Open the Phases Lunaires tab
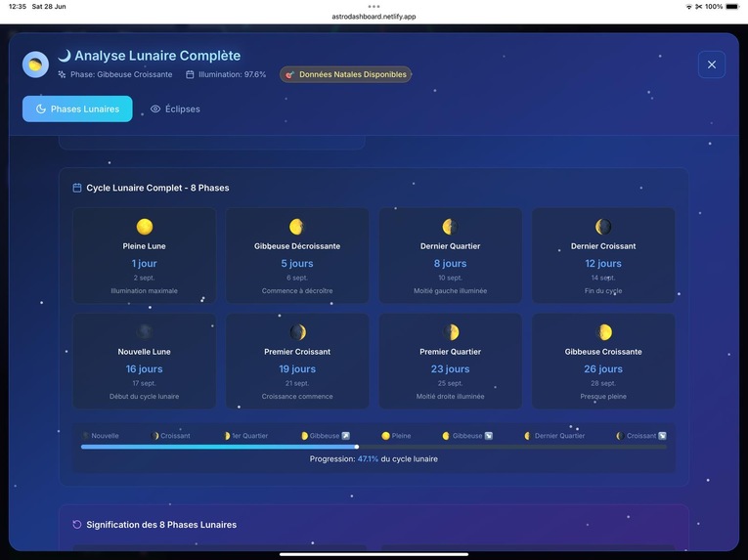 pyautogui.click(x=77, y=108)
